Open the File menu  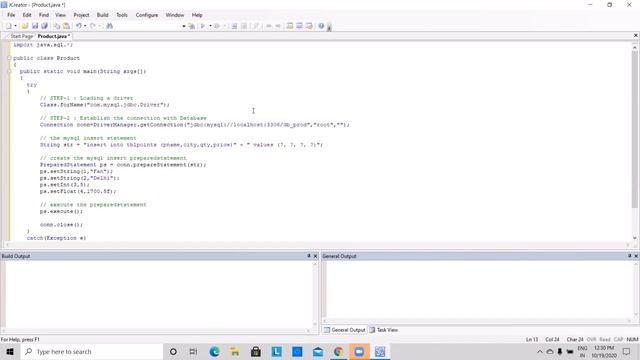[11, 15]
